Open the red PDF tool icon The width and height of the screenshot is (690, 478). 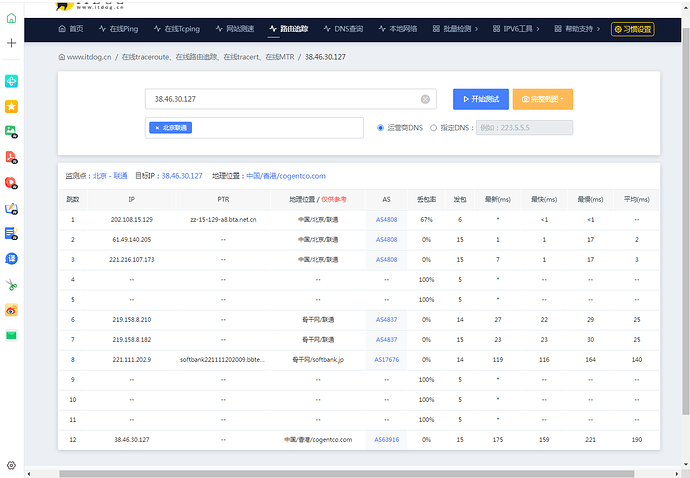(11, 157)
